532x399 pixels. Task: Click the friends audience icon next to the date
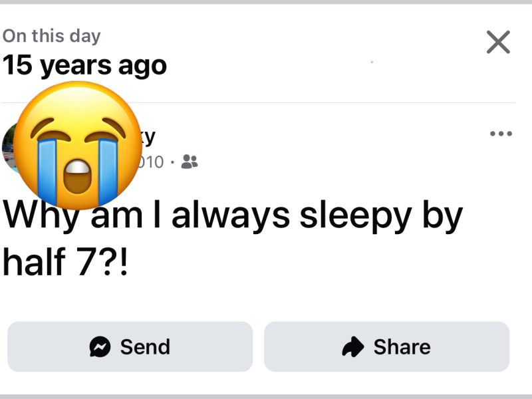pyautogui.click(x=189, y=162)
